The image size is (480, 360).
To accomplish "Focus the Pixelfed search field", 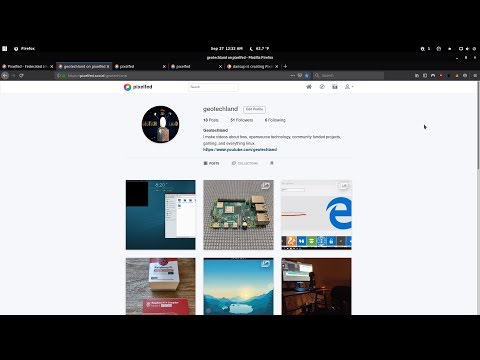I will [213, 87].
